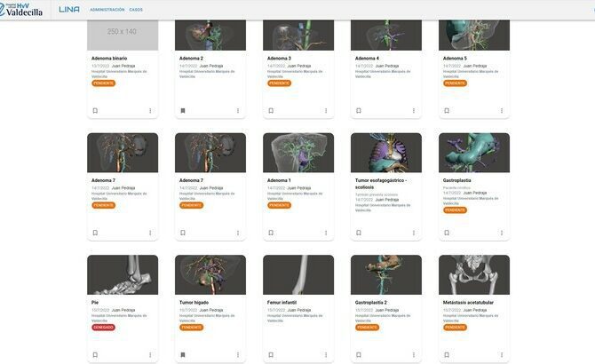The height and width of the screenshot is (364, 595).
Task: Open more options for Gastroplastia card
Action: point(502,233)
